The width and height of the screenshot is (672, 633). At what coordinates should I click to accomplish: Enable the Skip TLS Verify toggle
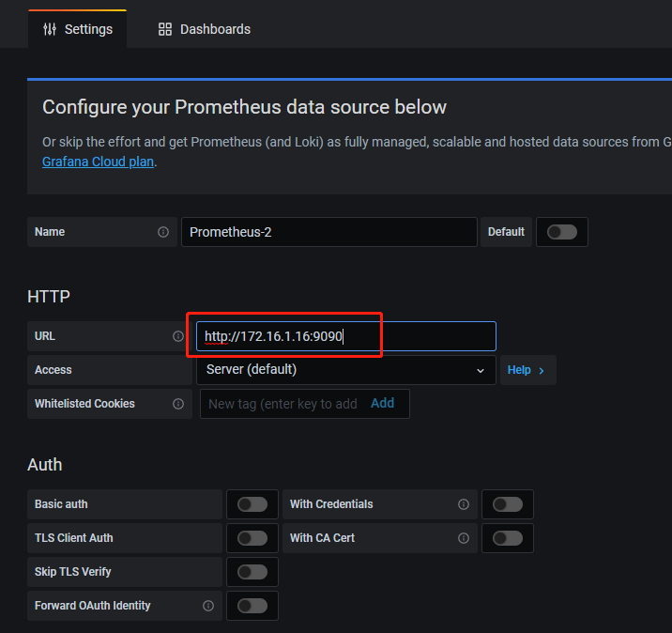pyautogui.click(x=252, y=572)
